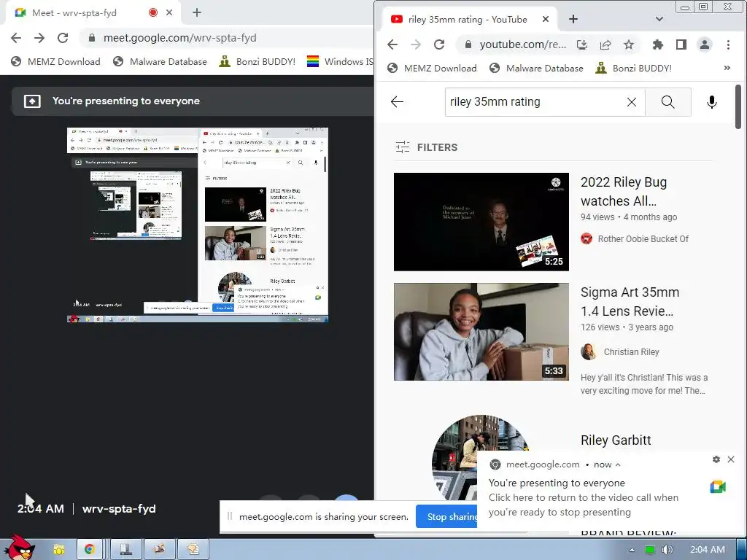Go back in the Meet browser window

(x=16, y=38)
